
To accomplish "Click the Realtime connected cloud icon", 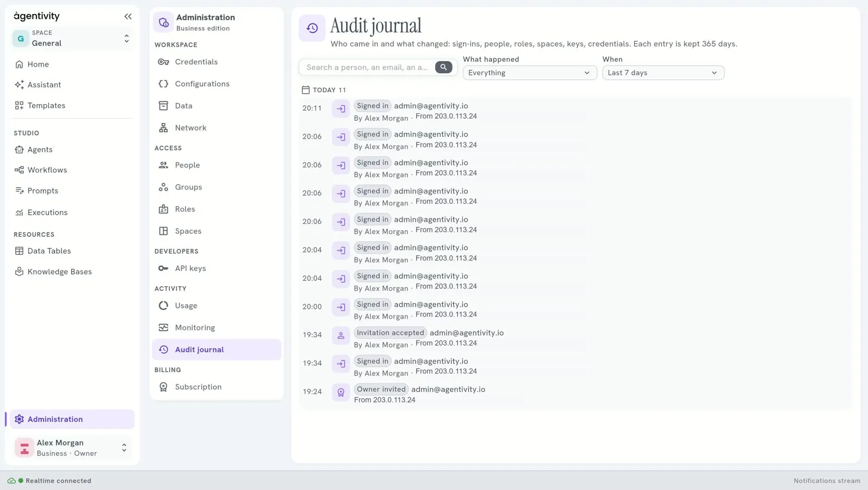I will click(11, 481).
